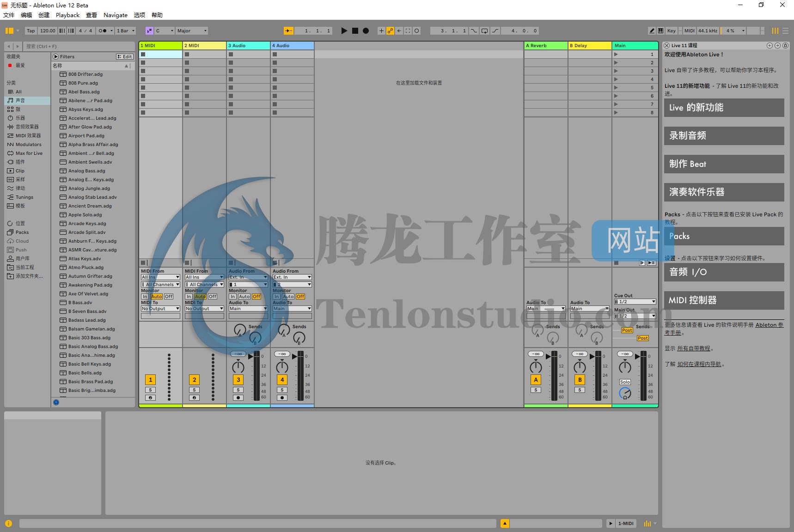Launch scene 1 in Main track
Screen dimensions: 794x532
pos(616,54)
